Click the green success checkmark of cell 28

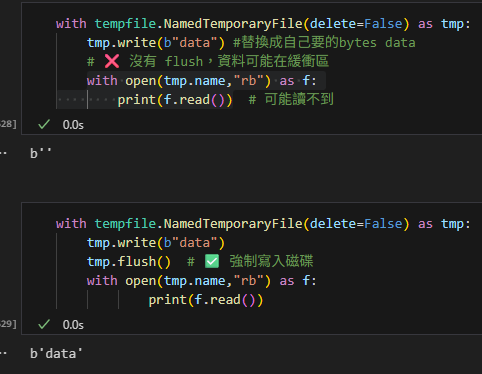[x=44, y=124]
